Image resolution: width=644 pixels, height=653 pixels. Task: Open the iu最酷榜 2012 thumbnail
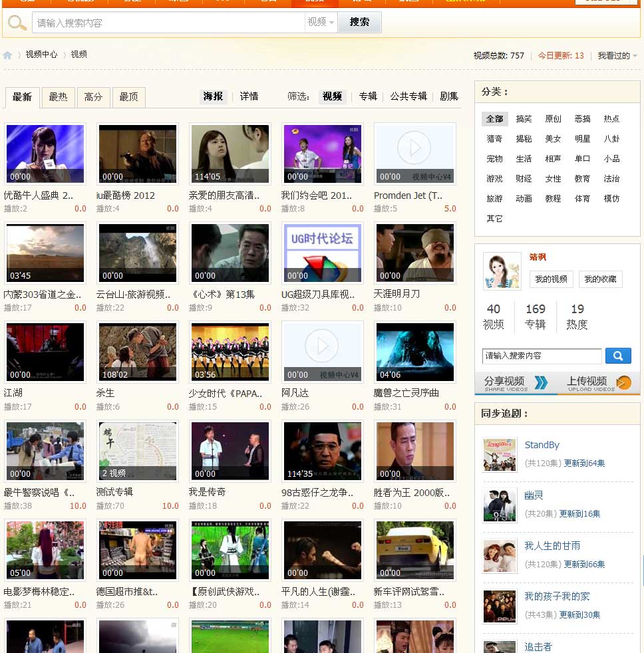(x=138, y=154)
